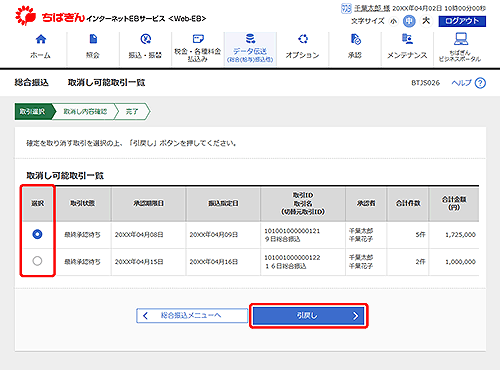
Task: Click the 選択 column header
Action: (37, 203)
